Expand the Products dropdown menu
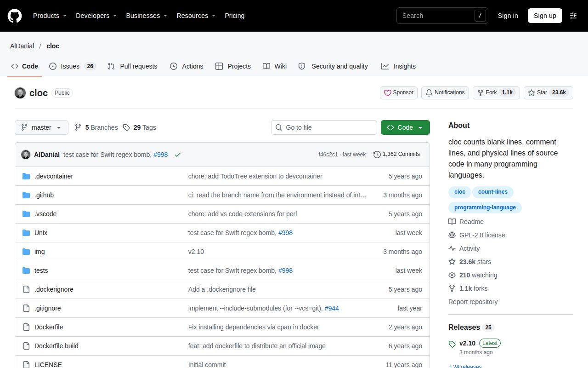The width and height of the screenshot is (588, 368). (x=50, y=16)
